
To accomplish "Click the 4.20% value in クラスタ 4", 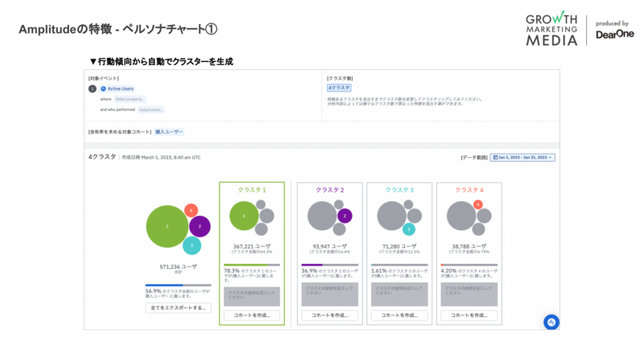I will click(448, 271).
